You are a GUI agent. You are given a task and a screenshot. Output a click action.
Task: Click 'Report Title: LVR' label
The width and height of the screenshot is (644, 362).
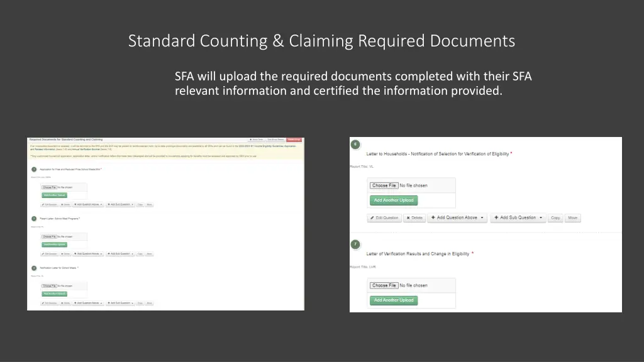tap(363, 266)
